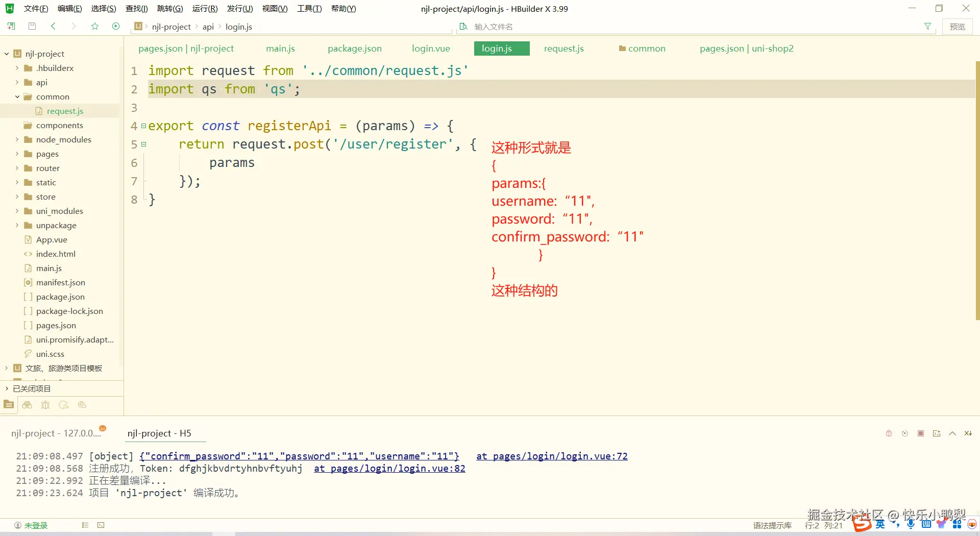Collapse the console panel with caret
Viewport: 980px width, 536px height.
pyautogui.click(x=952, y=433)
